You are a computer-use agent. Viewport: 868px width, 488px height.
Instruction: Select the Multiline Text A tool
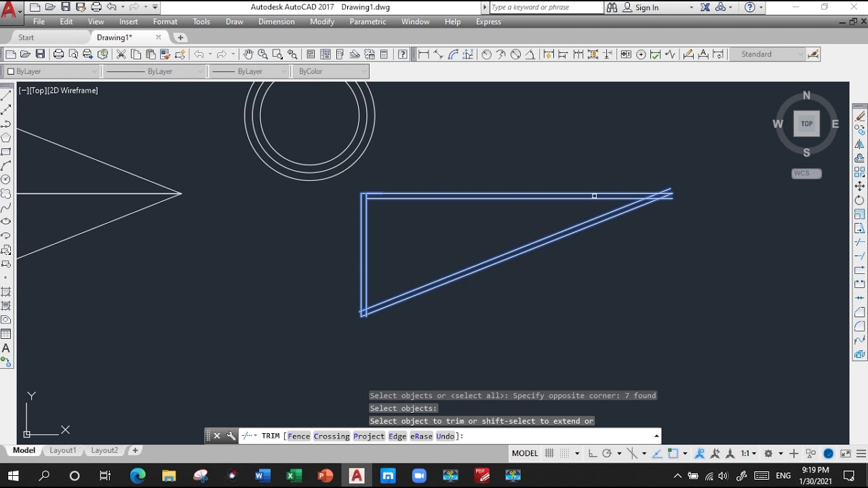[x=6, y=348]
